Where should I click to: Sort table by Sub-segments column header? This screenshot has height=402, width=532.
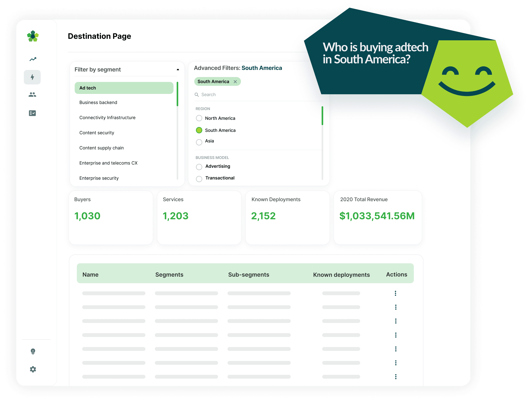click(x=248, y=275)
